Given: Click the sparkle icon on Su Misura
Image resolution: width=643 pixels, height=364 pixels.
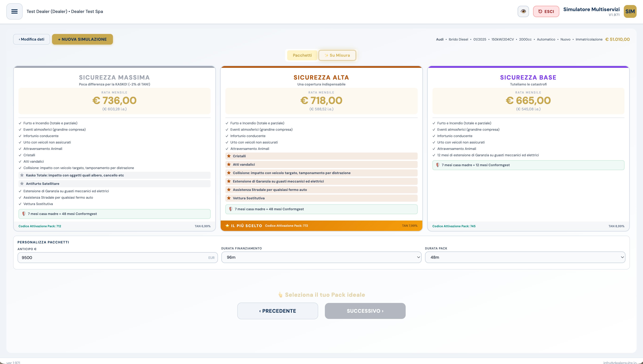Looking at the screenshot, I should [x=326, y=55].
